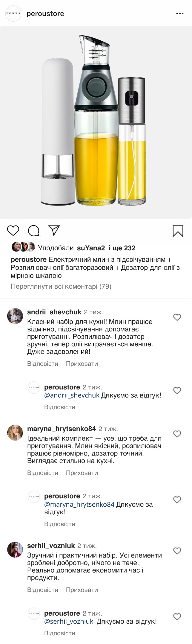This screenshot has height=644, width=192.
Task: Like peroustore's reply to maryna_hrytsenko84
Action: (177, 499)
